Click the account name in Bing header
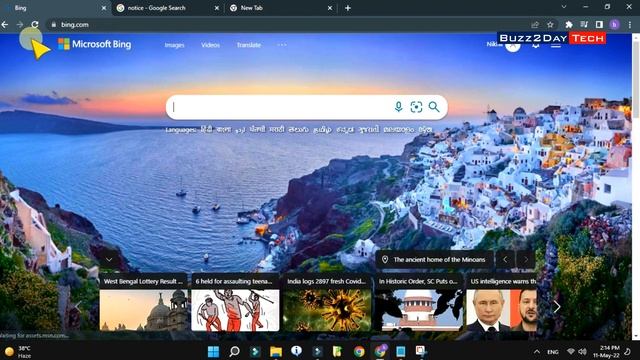This screenshot has width=640, height=360. tap(494, 44)
